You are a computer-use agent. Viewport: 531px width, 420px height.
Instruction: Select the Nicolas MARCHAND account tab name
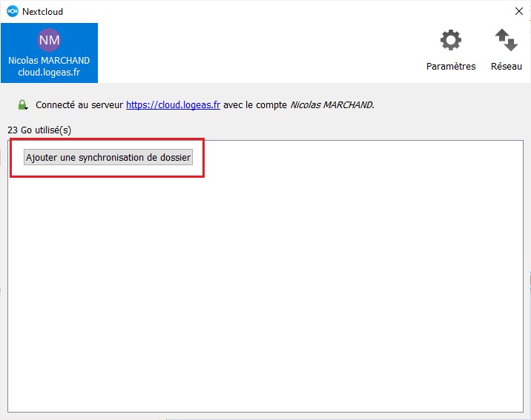pyautogui.click(x=49, y=61)
